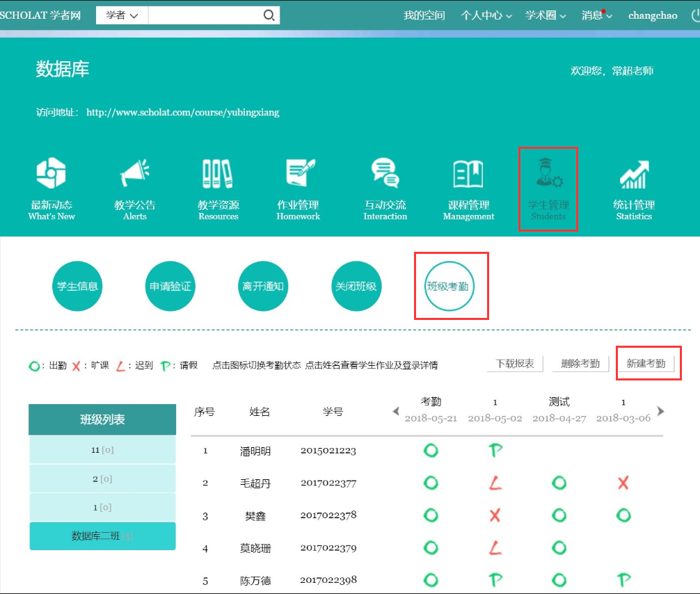Click the search magnifier icon
Image resolution: width=700 pixels, height=594 pixels.
pos(269,15)
